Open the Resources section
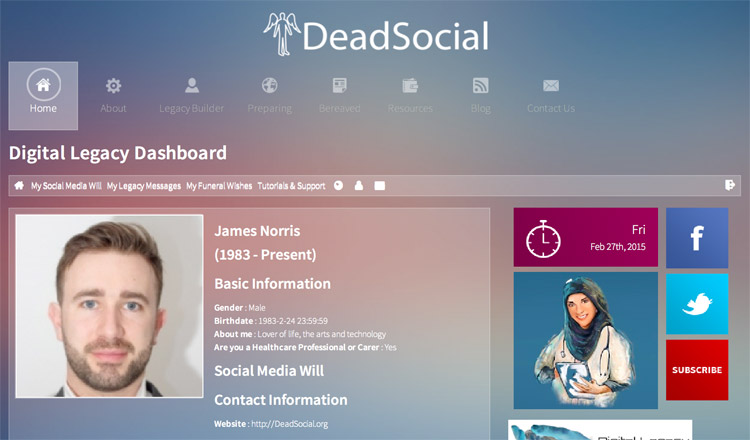 coord(410,109)
